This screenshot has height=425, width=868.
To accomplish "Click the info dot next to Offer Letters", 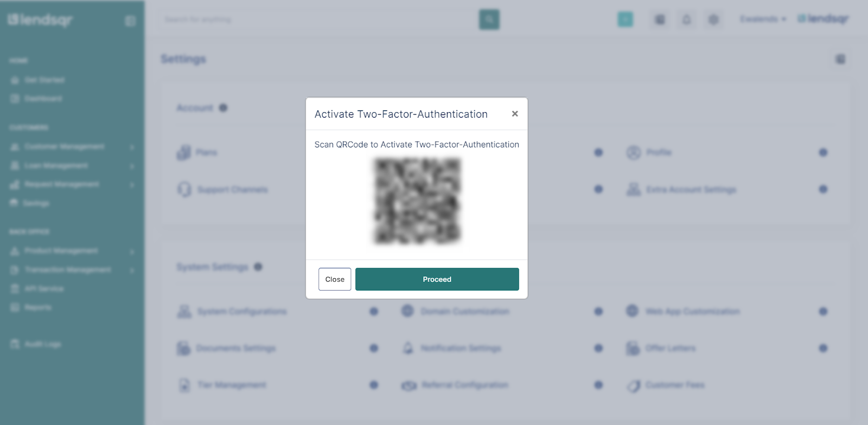I will coord(823,348).
